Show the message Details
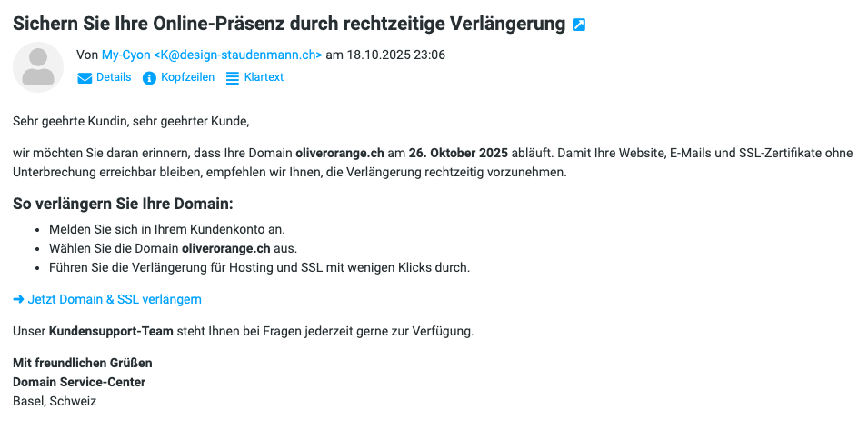868x430 pixels. tap(114, 77)
